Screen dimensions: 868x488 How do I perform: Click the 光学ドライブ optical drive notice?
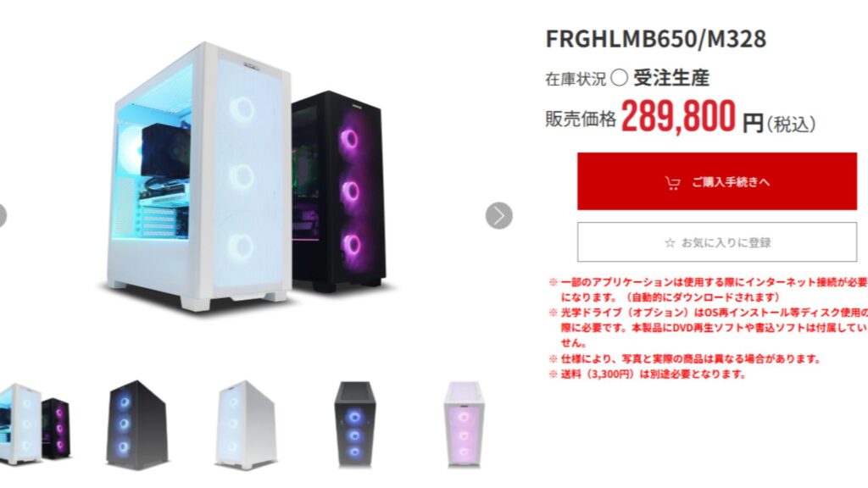709,328
